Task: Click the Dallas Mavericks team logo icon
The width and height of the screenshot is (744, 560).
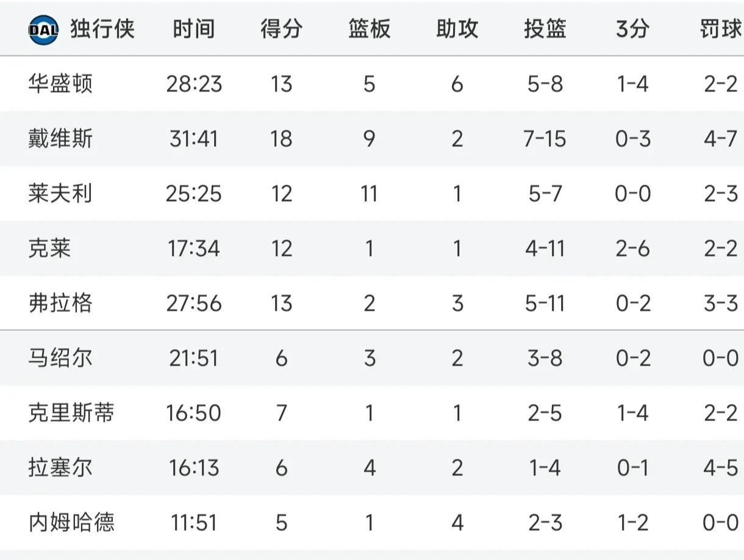Action: pos(43,30)
